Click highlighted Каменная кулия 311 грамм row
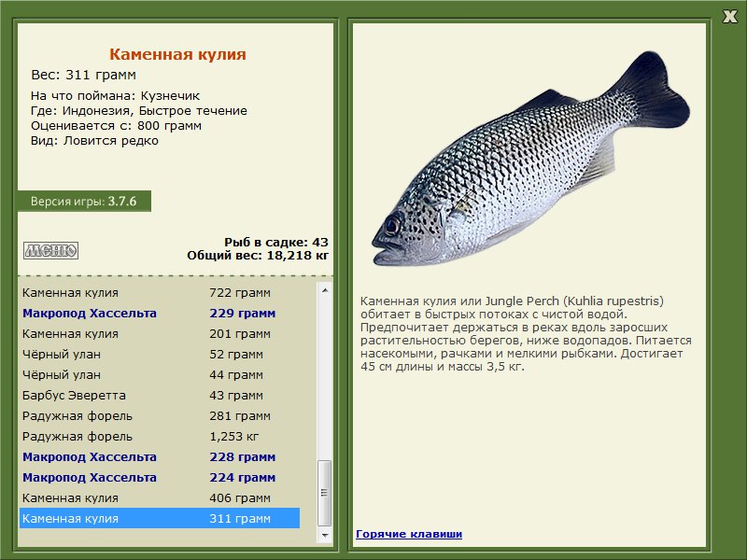 [160, 518]
